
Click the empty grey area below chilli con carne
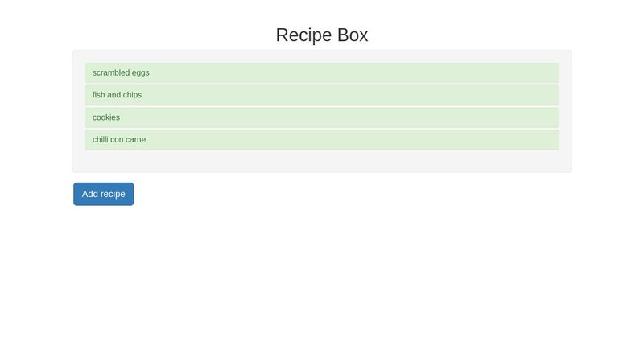(x=321, y=161)
